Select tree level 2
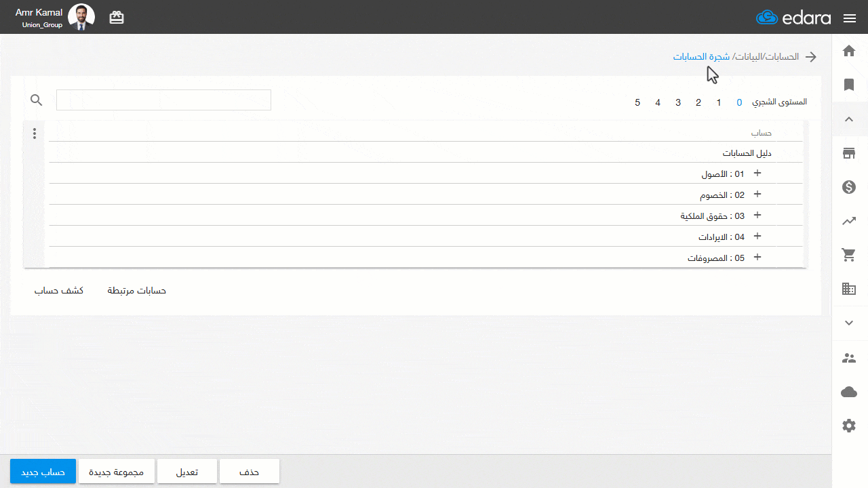Viewport: 868px width, 488px height. (x=698, y=102)
